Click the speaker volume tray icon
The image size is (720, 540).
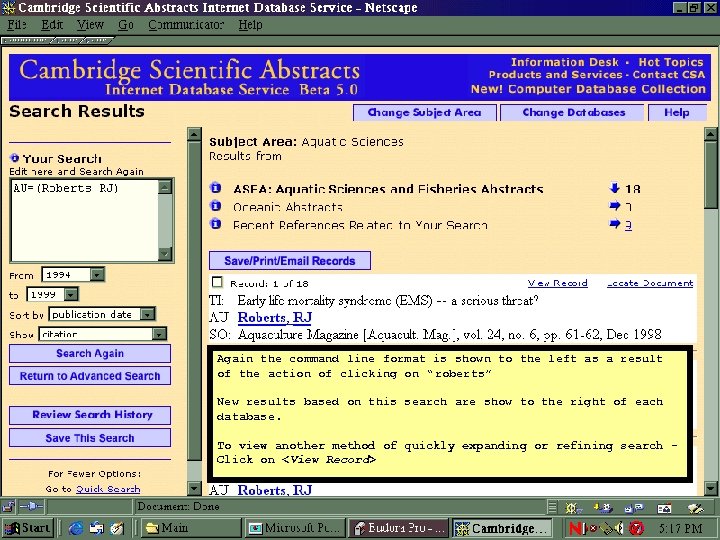point(619,529)
